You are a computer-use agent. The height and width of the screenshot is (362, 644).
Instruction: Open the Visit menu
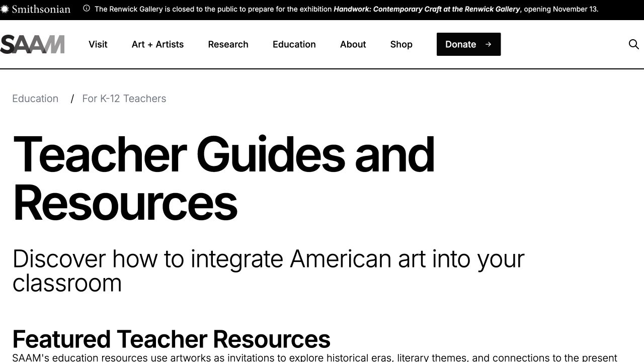coord(98,44)
